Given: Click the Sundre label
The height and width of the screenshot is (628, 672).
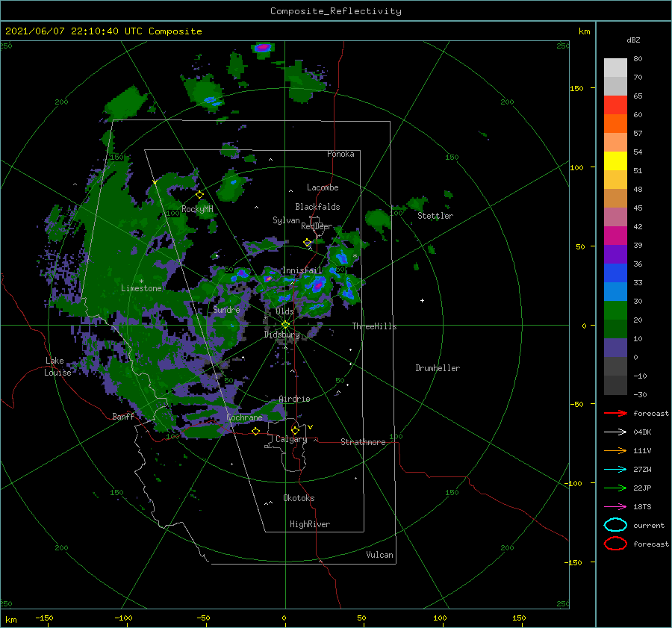Looking at the screenshot, I should tap(226, 309).
